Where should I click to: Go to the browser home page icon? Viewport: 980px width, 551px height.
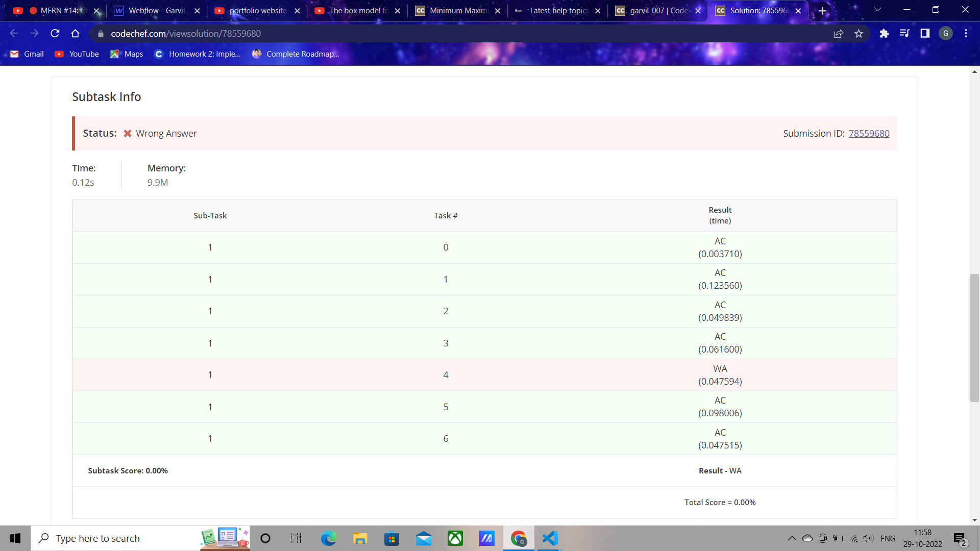[76, 33]
